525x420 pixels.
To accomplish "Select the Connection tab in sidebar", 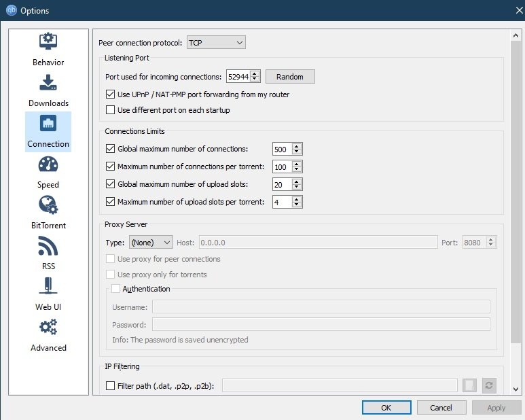I will tap(48, 132).
